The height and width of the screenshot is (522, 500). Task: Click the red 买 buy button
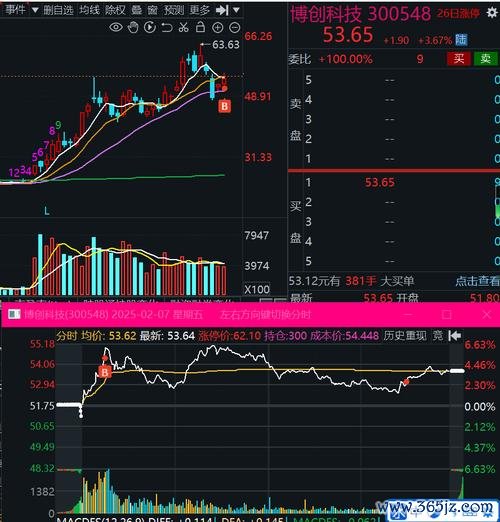pyautogui.click(x=458, y=59)
